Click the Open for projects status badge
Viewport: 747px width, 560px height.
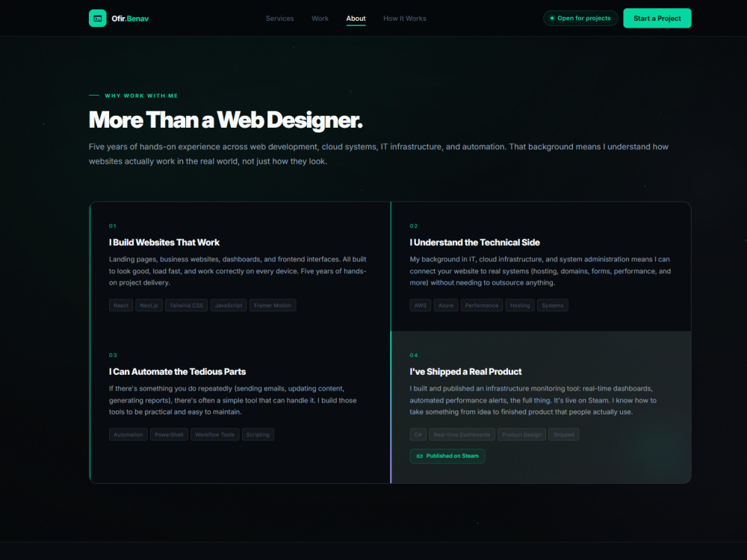pyautogui.click(x=580, y=18)
